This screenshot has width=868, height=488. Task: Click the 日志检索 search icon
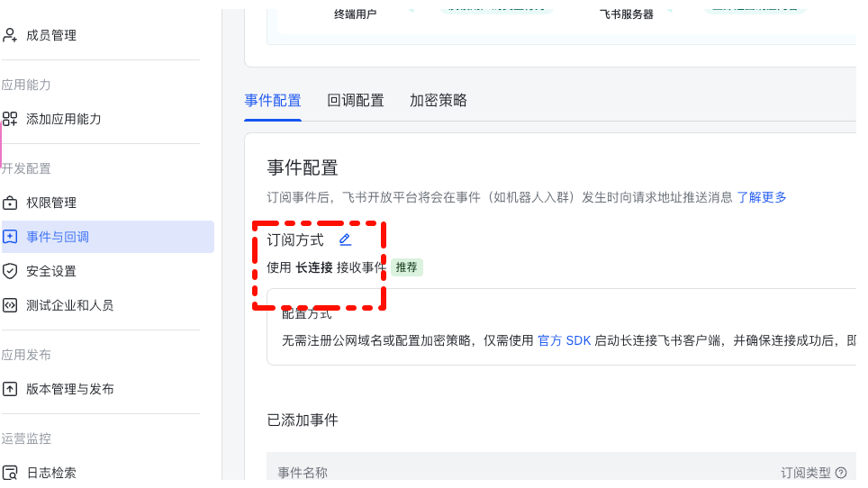(x=10, y=473)
